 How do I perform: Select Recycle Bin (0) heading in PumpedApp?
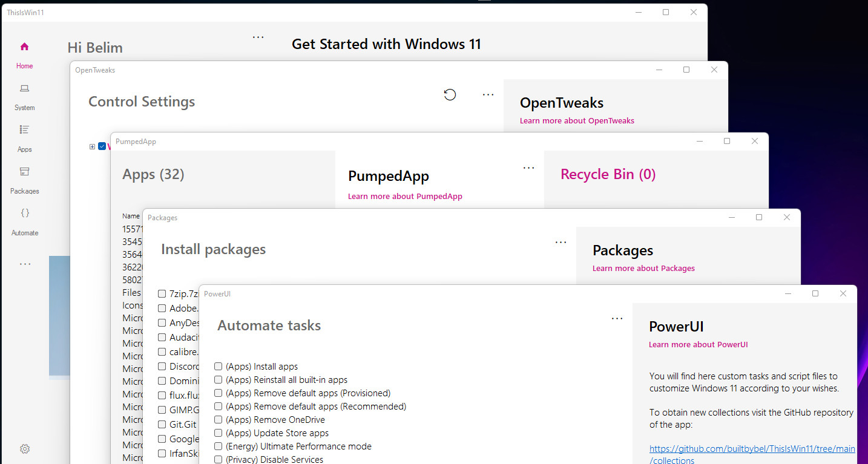point(608,175)
